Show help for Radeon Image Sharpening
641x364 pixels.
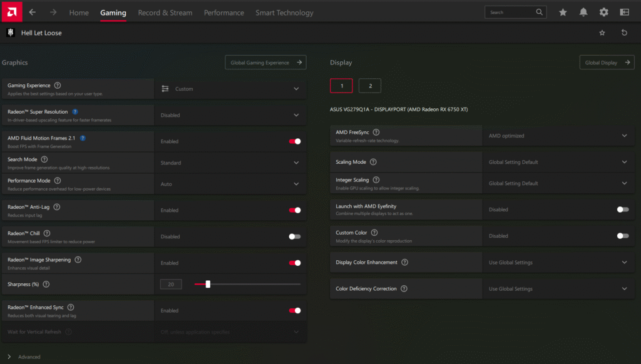coord(78,260)
